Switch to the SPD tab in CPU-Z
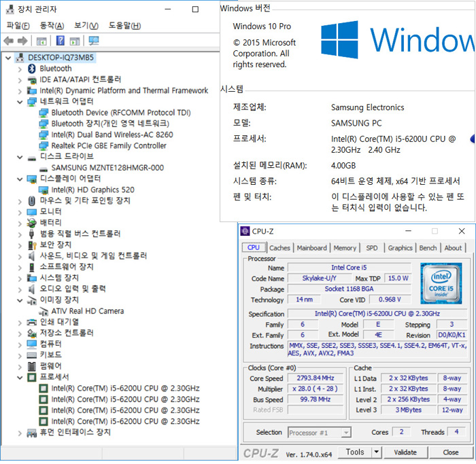Viewport: 476px width, 464px height. pyautogui.click(x=371, y=248)
